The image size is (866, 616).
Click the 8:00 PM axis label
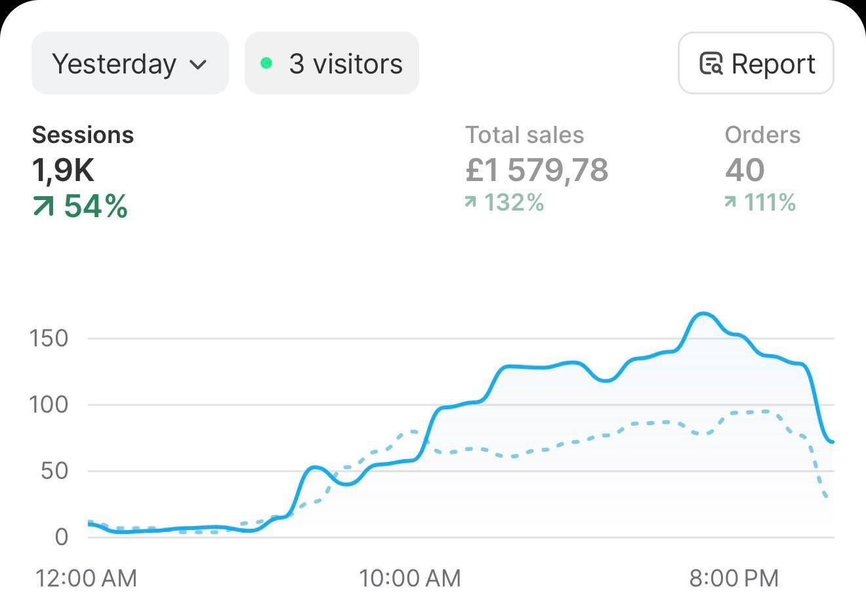pos(733,578)
